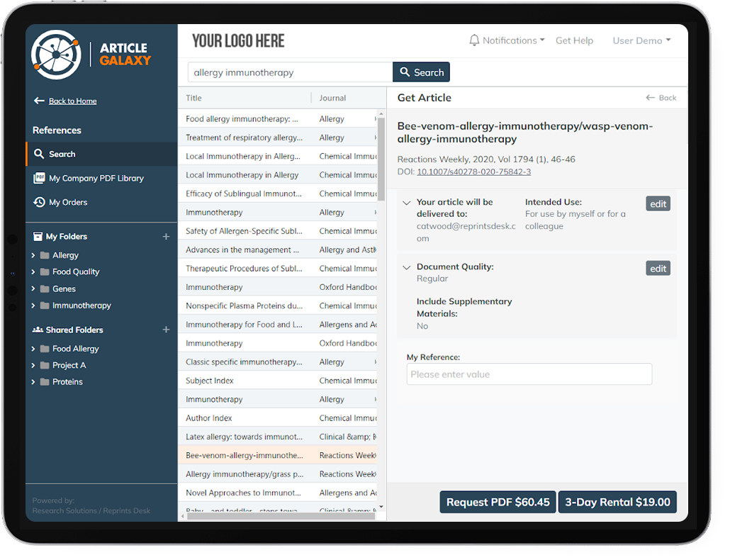Click the back arrow next to Back to Home
The width and height of the screenshot is (730, 560).
click(40, 101)
